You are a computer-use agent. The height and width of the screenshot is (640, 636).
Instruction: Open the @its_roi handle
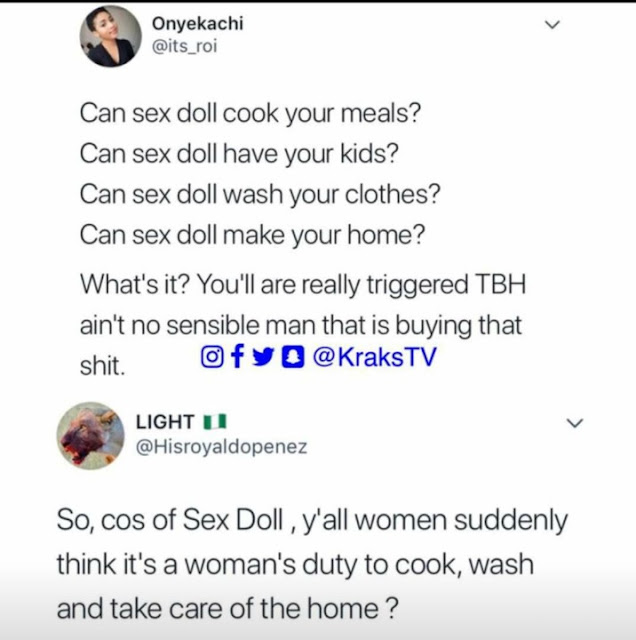(184, 46)
